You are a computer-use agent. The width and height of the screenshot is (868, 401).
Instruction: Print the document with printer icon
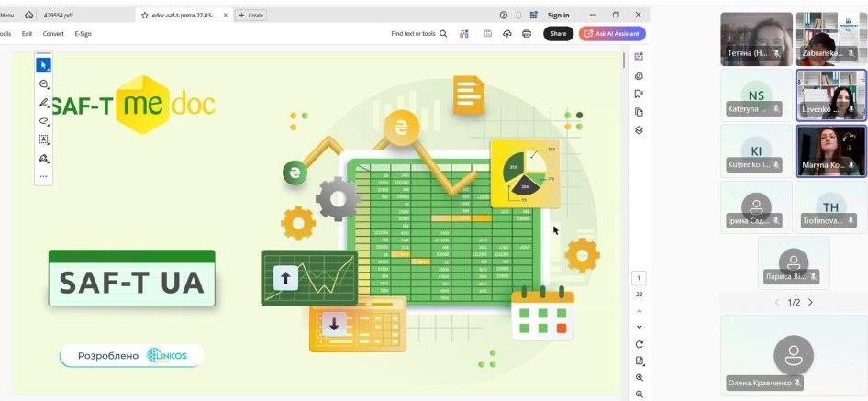click(x=527, y=34)
